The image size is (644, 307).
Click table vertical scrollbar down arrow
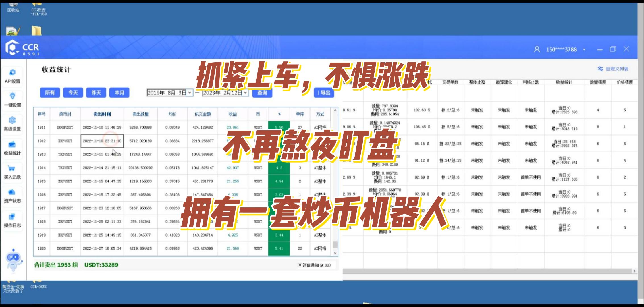(x=335, y=253)
